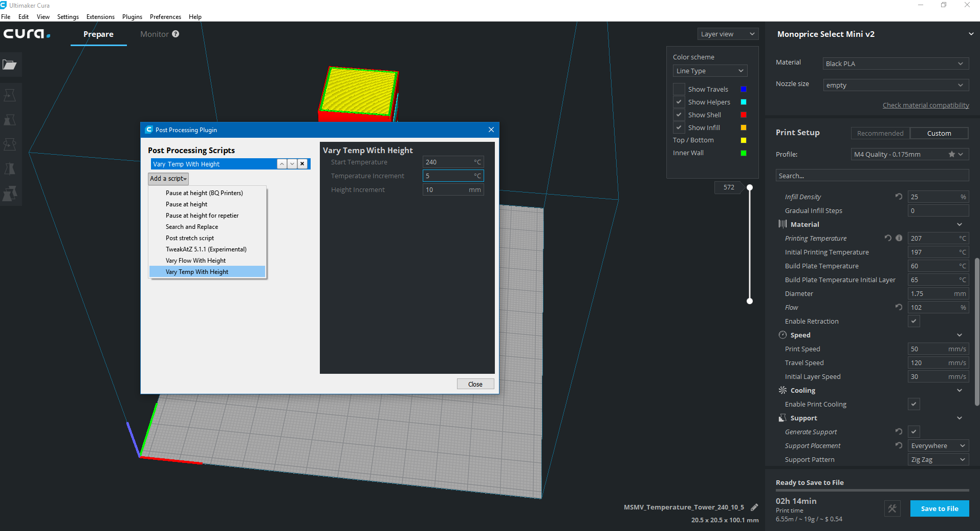Reset Generate Support to profile value
The width and height of the screenshot is (980, 531).
click(x=899, y=432)
